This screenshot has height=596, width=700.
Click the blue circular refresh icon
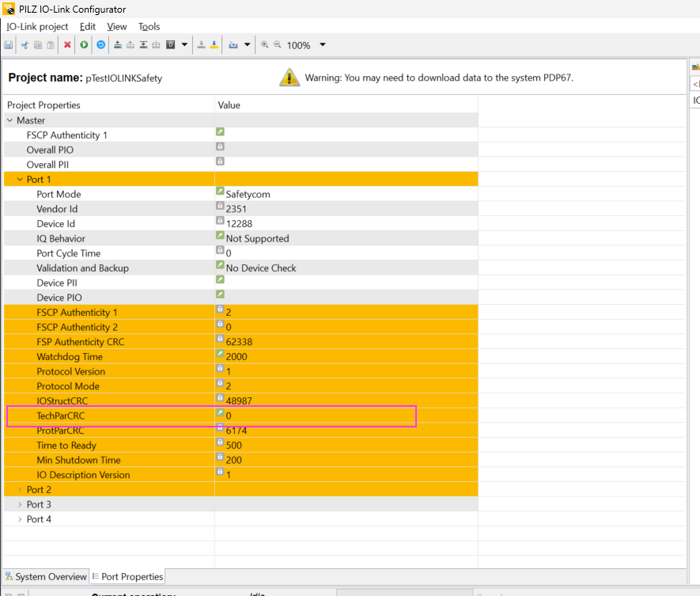pos(101,44)
